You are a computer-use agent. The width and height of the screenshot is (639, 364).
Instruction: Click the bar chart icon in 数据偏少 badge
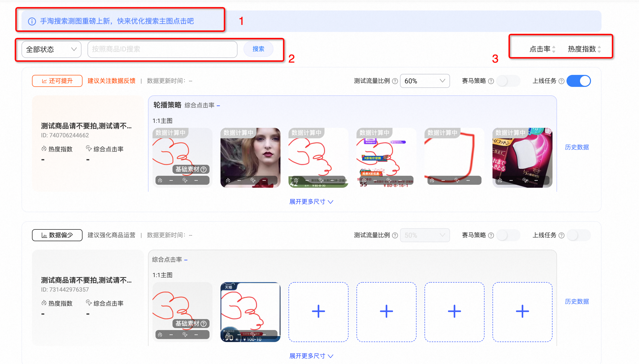pos(44,235)
